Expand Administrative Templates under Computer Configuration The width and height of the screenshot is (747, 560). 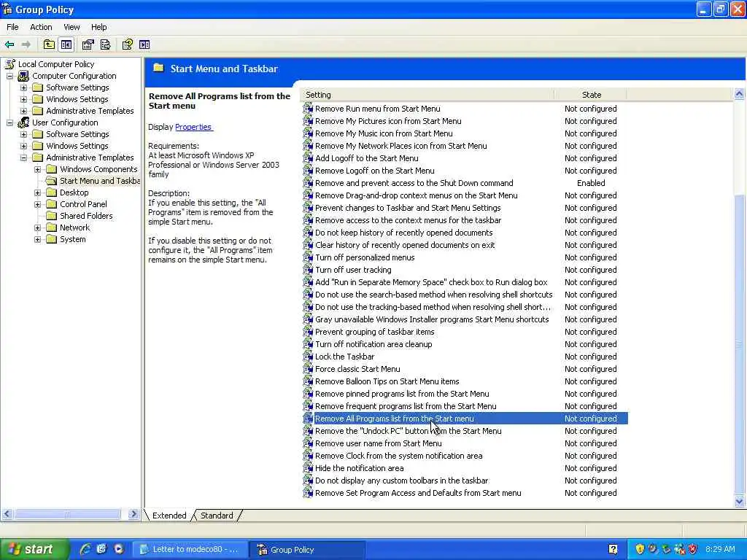click(23, 111)
